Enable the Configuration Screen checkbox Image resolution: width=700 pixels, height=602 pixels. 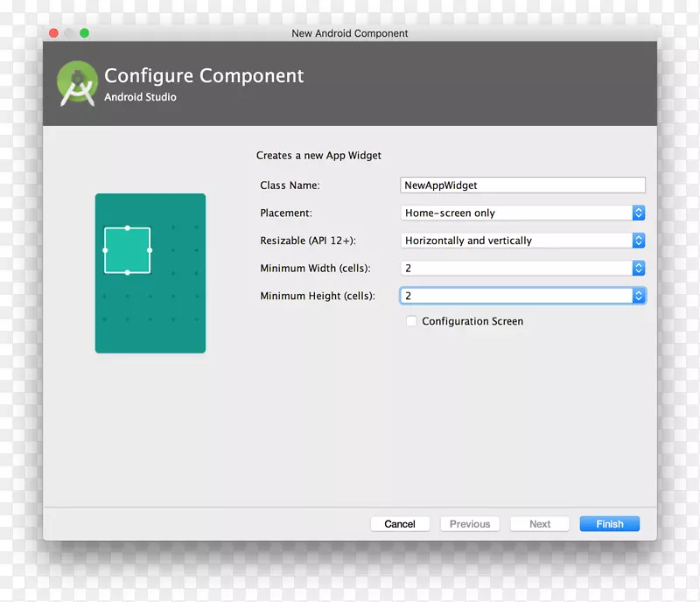[x=411, y=321]
